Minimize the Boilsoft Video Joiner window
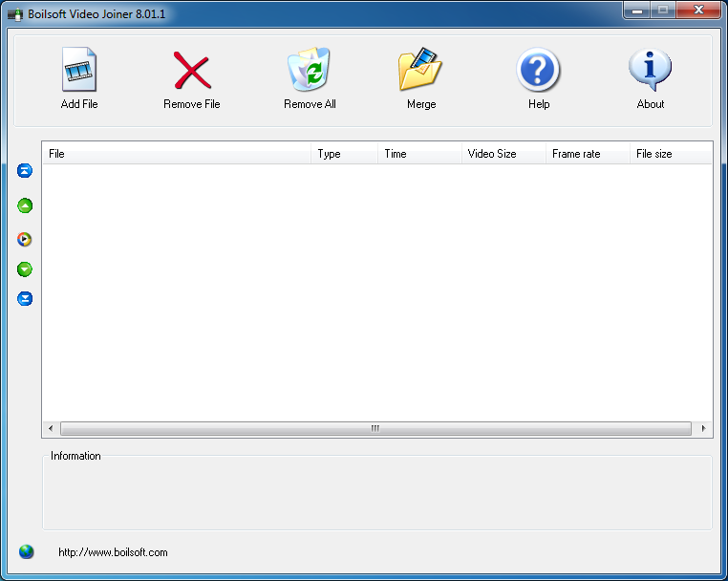 coord(637,11)
